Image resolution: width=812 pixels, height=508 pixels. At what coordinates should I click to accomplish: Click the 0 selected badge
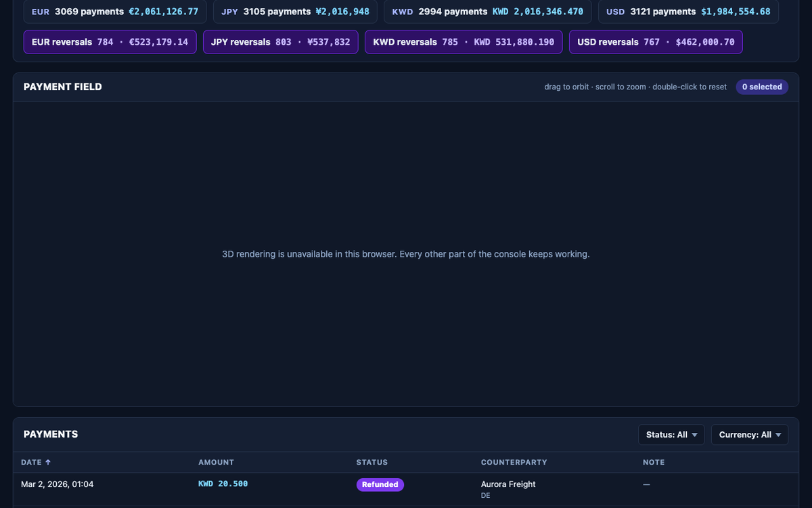tap(762, 87)
